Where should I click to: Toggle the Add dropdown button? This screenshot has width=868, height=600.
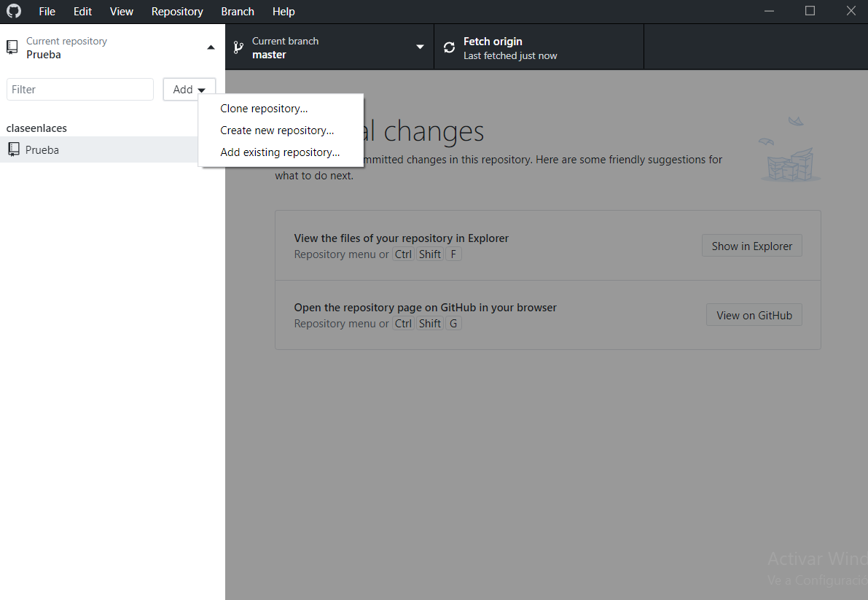(x=189, y=90)
